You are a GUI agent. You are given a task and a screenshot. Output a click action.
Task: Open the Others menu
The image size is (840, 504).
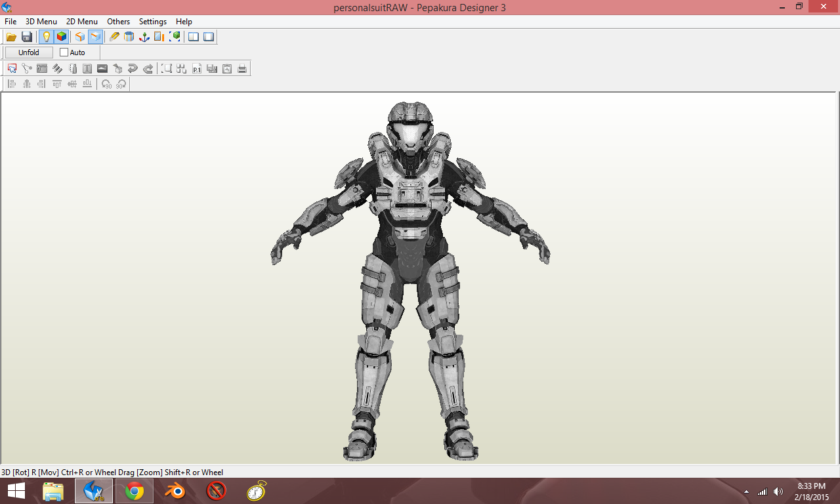click(119, 22)
